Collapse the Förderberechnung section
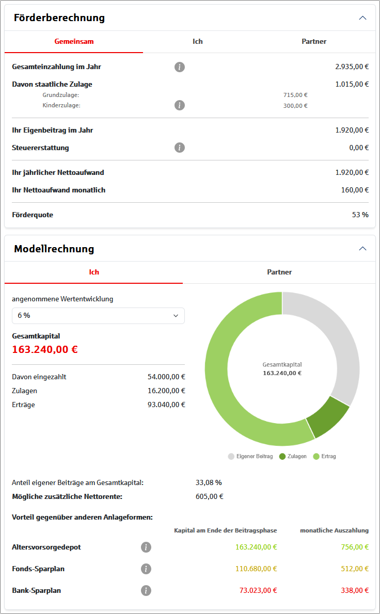This screenshot has height=614, width=380. pyautogui.click(x=363, y=18)
